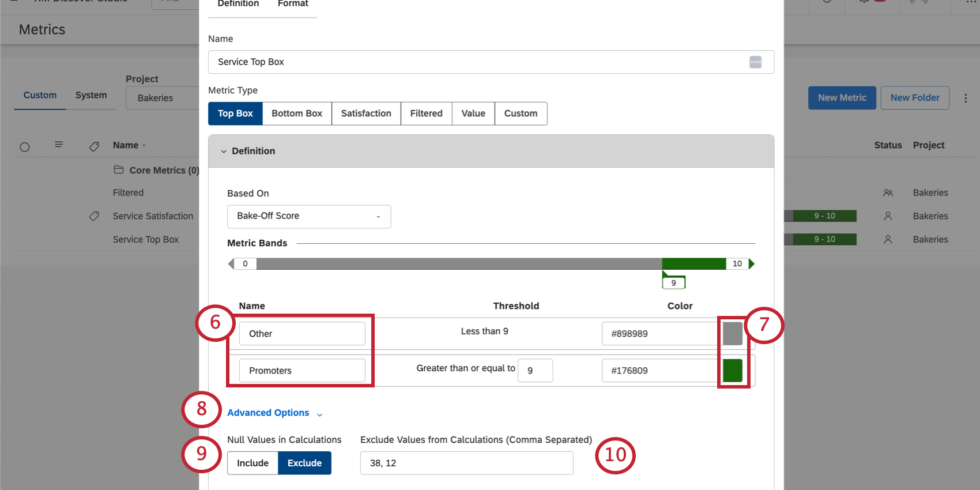Open the kebab menu beside New Folder
The width and height of the screenshot is (980, 490).
coord(966,98)
